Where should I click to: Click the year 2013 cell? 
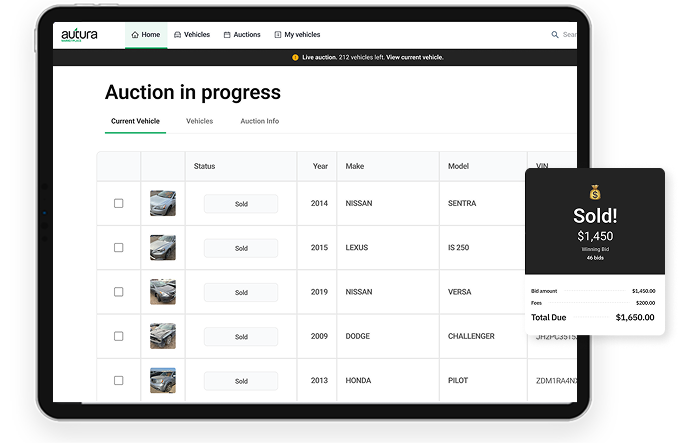[x=319, y=380]
